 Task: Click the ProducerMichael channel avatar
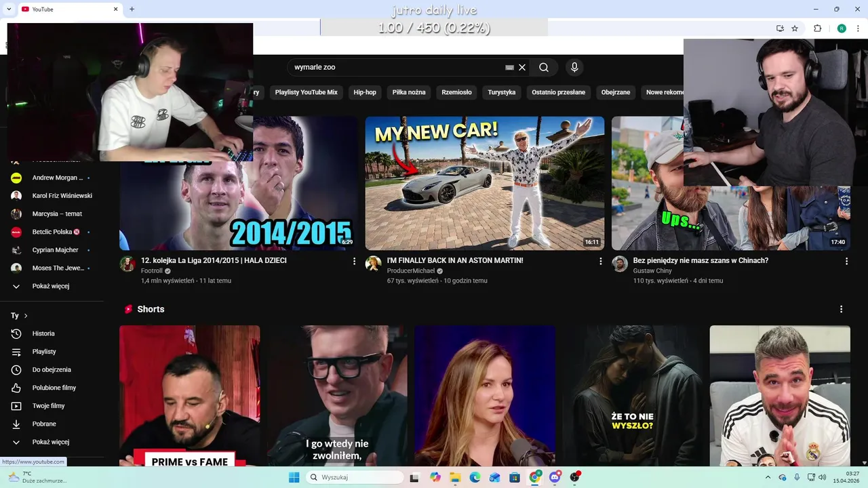point(374,264)
